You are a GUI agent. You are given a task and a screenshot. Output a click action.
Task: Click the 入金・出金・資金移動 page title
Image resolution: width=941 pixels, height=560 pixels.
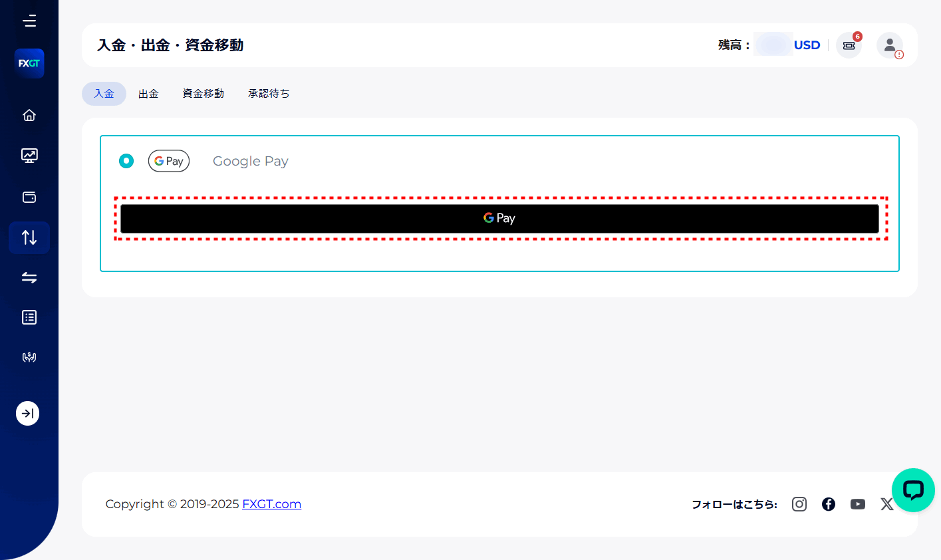tap(170, 45)
